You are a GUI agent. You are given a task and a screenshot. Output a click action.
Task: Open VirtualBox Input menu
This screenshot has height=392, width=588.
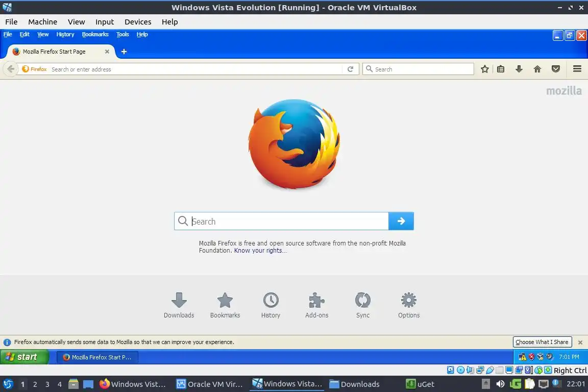[x=105, y=22]
